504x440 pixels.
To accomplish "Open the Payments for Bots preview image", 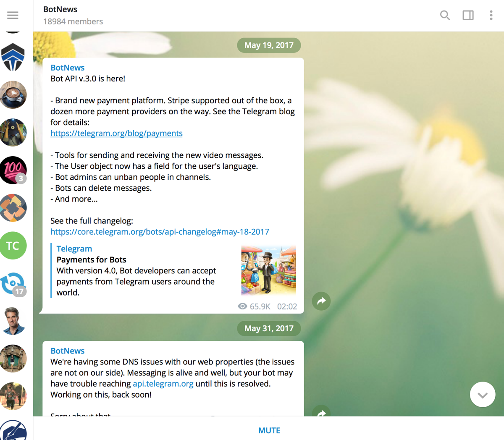I will tap(268, 270).
